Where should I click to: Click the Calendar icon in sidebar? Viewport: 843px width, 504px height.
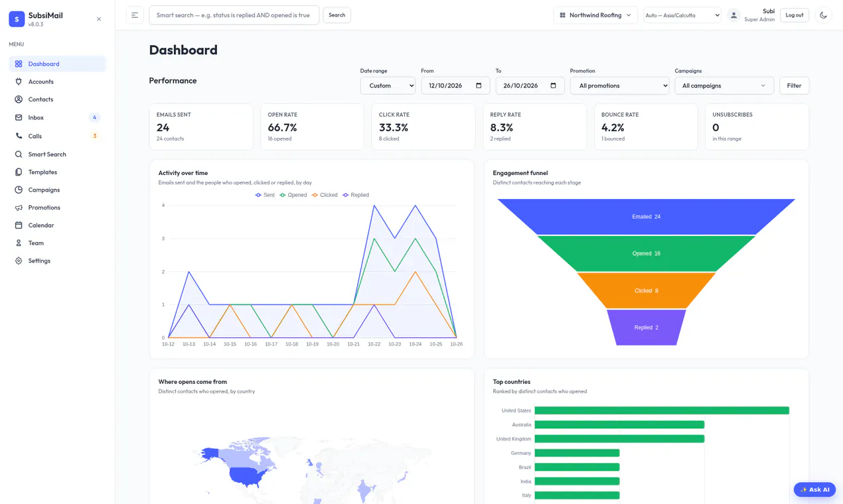[x=19, y=225]
